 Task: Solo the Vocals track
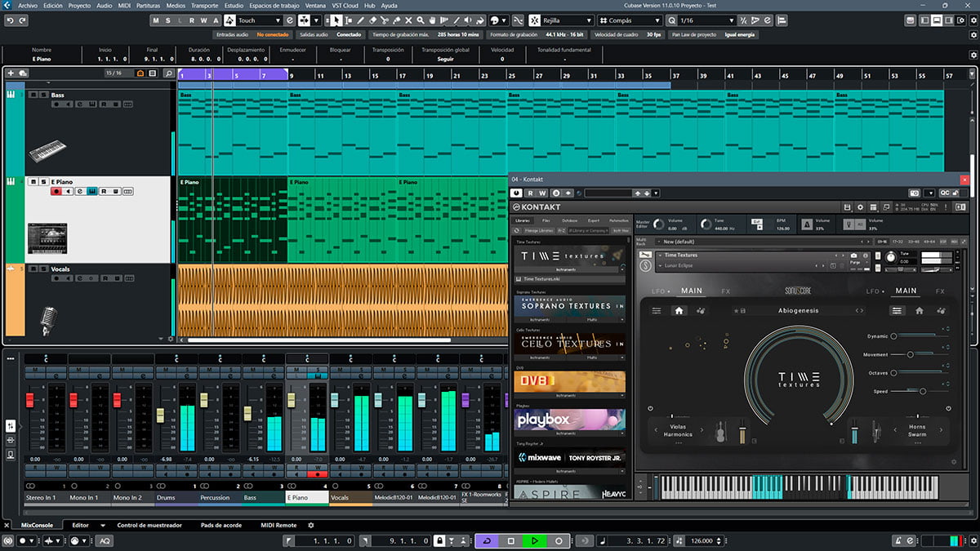tap(43, 269)
